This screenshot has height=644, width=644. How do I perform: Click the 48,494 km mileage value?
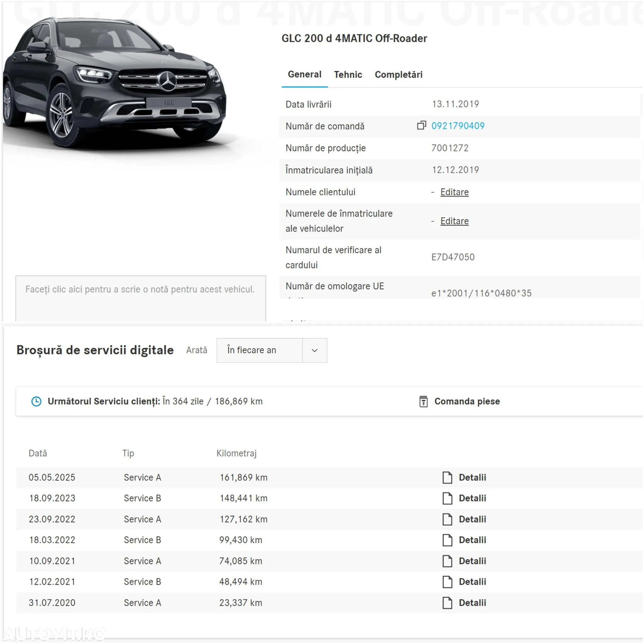pyautogui.click(x=241, y=582)
